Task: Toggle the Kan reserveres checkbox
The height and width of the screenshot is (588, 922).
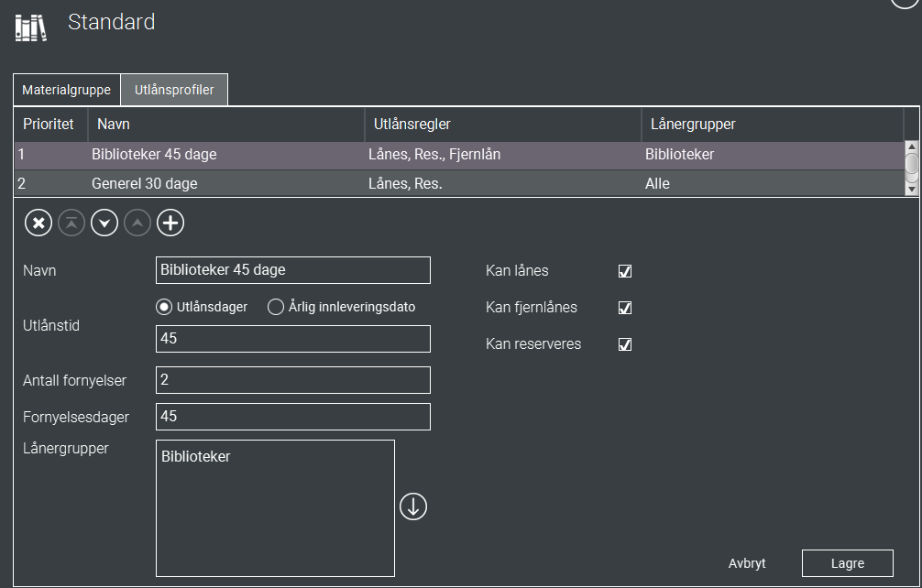Action: (625, 344)
